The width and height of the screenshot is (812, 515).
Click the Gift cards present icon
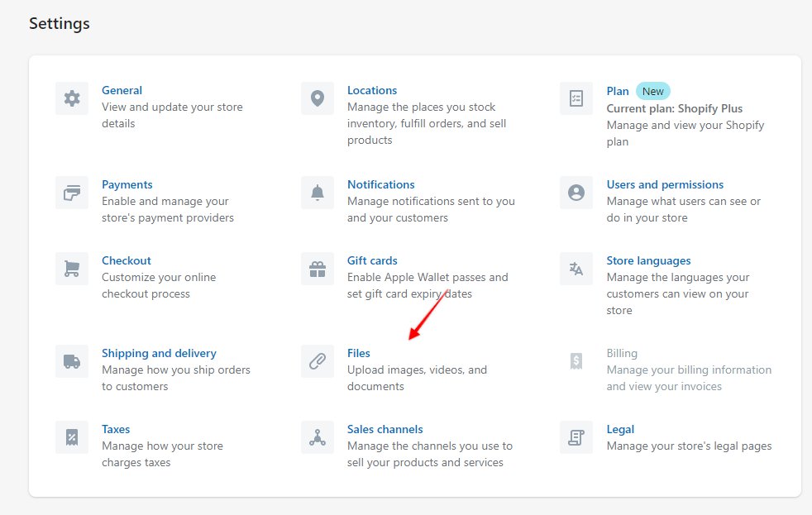point(318,269)
